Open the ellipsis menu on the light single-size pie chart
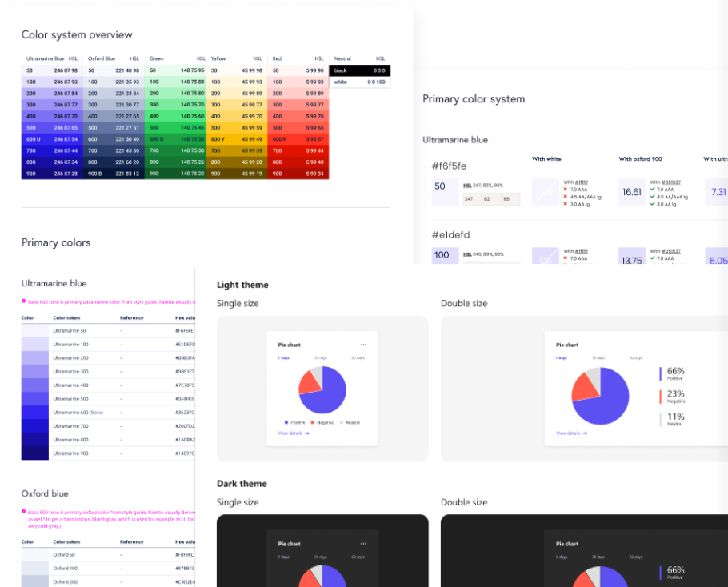 tap(363, 345)
